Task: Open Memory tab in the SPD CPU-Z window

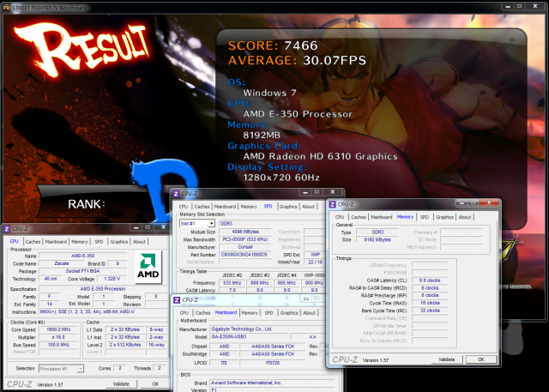Action: tap(249, 207)
